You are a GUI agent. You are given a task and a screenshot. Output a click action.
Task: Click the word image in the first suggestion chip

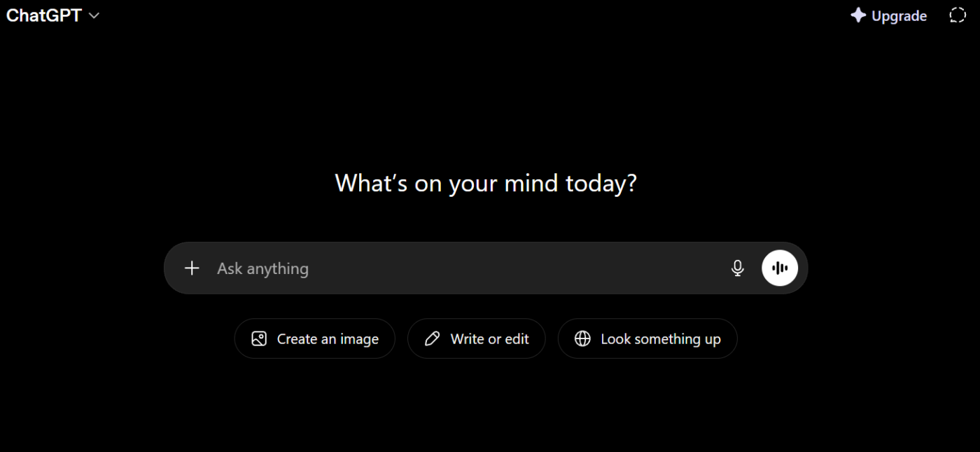pyautogui.click(x=359, y=340)
